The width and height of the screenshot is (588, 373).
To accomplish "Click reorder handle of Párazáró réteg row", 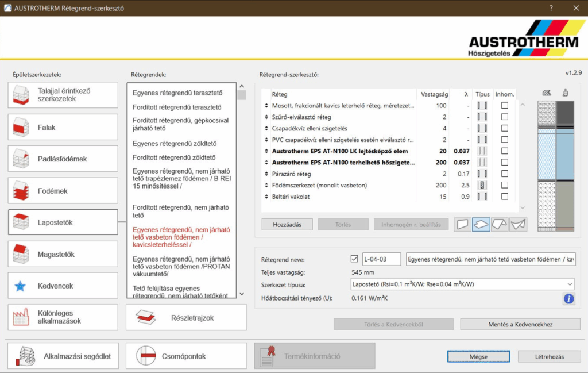I will [266, 174].
